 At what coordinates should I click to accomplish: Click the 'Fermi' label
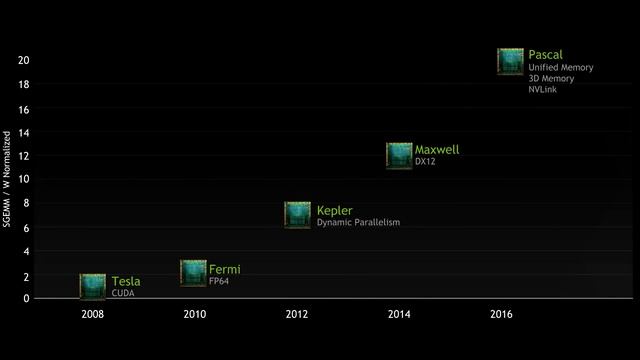click(225, 269)
